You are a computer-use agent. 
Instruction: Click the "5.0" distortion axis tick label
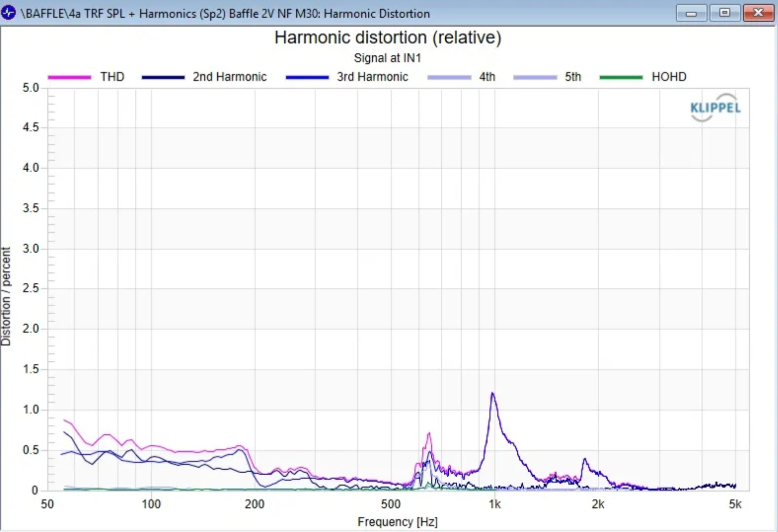[31, 88]
